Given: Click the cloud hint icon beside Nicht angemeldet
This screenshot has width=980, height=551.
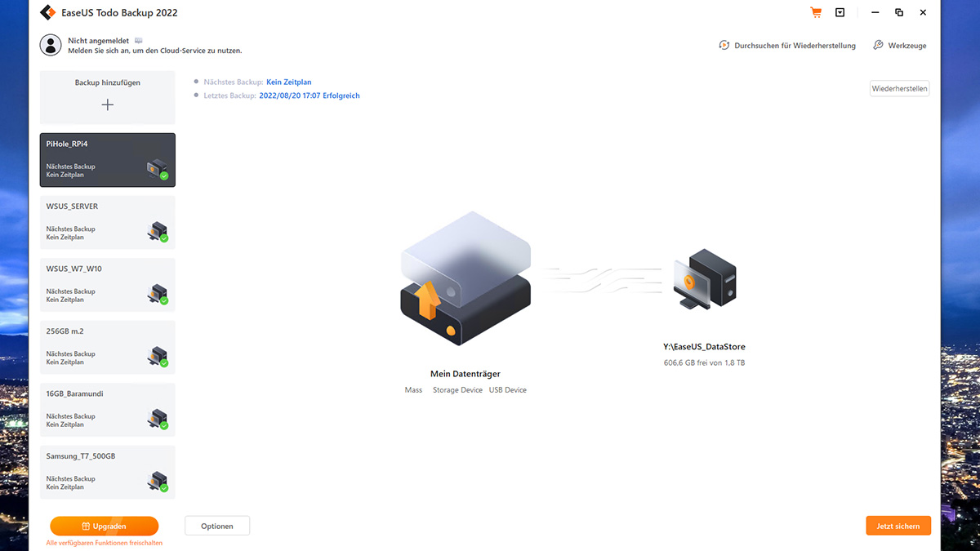Looking at the screenshot, I should [x=139, y=40].
